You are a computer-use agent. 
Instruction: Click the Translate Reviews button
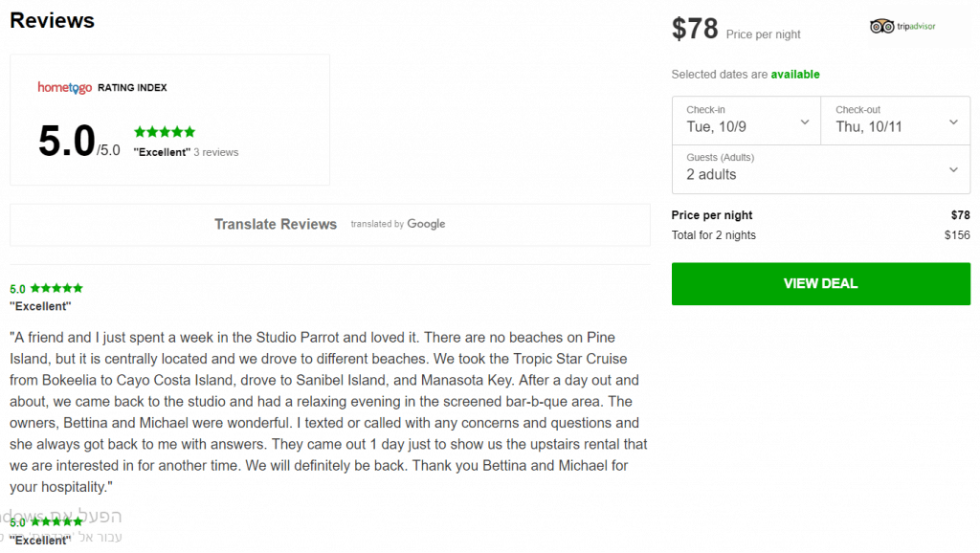[330, 224]
